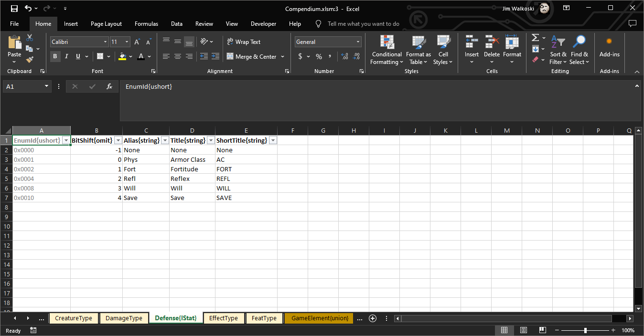The image size is (644, 336).
Task: Click the Center alignment icon
Action: pyautogui.click(x=178, y=56)
